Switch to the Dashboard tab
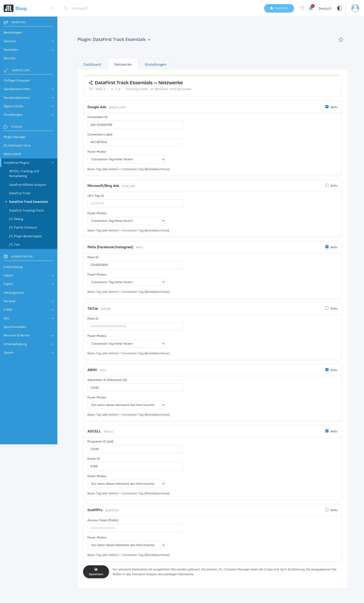364x603 pixels. point(92,64)
